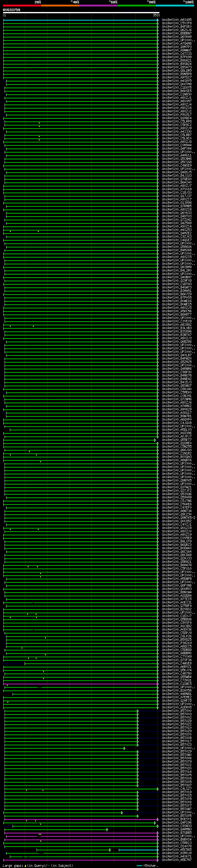Select hit label UniRef100_Q6Y633

[177, 213]
